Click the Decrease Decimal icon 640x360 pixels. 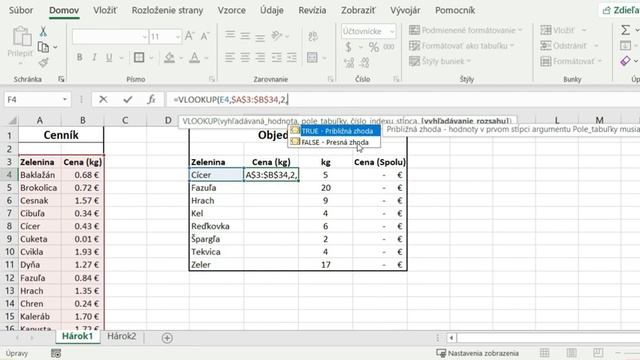pos(364,62)
